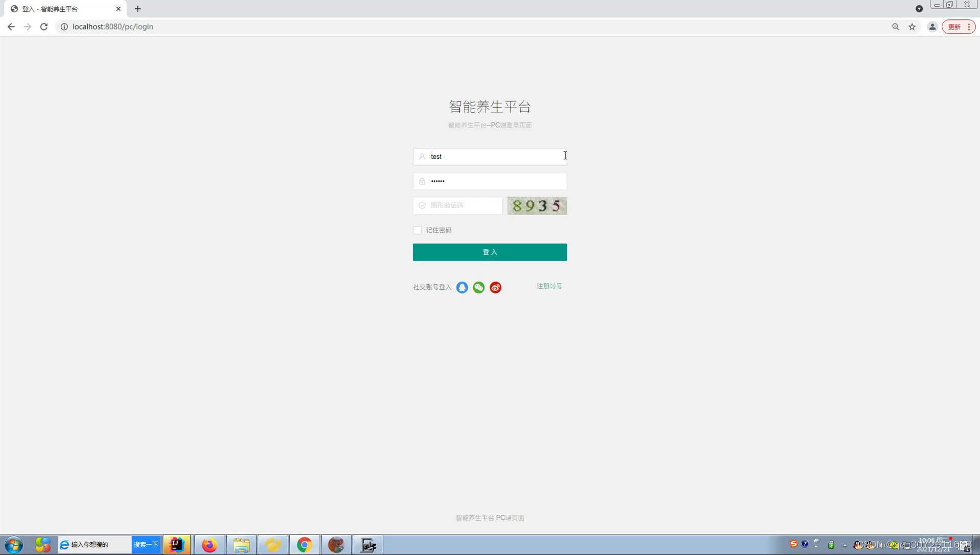Open Firefox from the taskbar
This screenshot has width=980, height=555.
(x=209, y=545)
